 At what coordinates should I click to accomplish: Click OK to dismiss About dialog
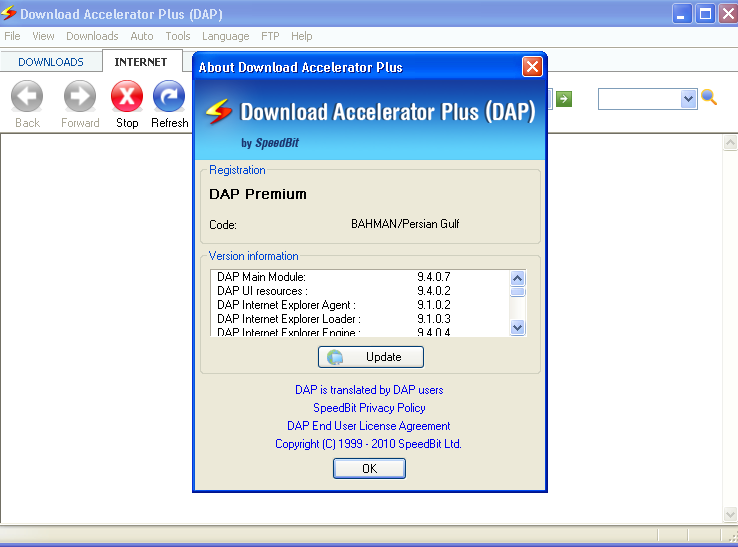369,468
